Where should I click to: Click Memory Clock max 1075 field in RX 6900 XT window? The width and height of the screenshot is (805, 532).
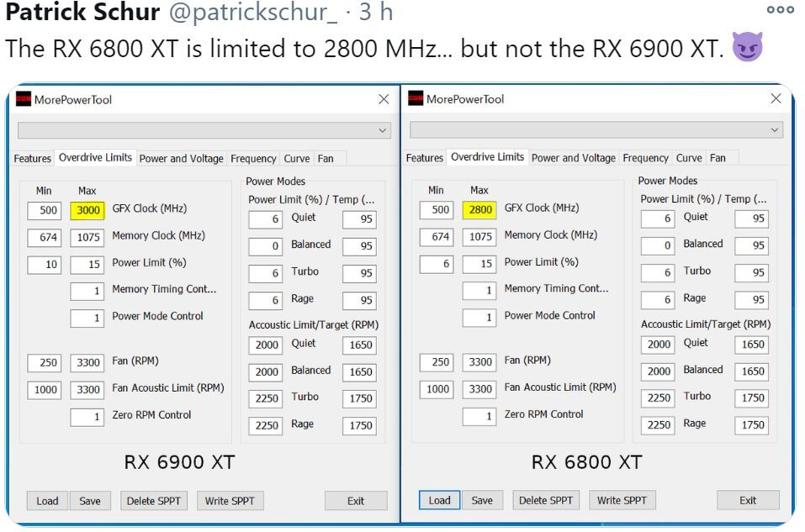coord(87,237)
